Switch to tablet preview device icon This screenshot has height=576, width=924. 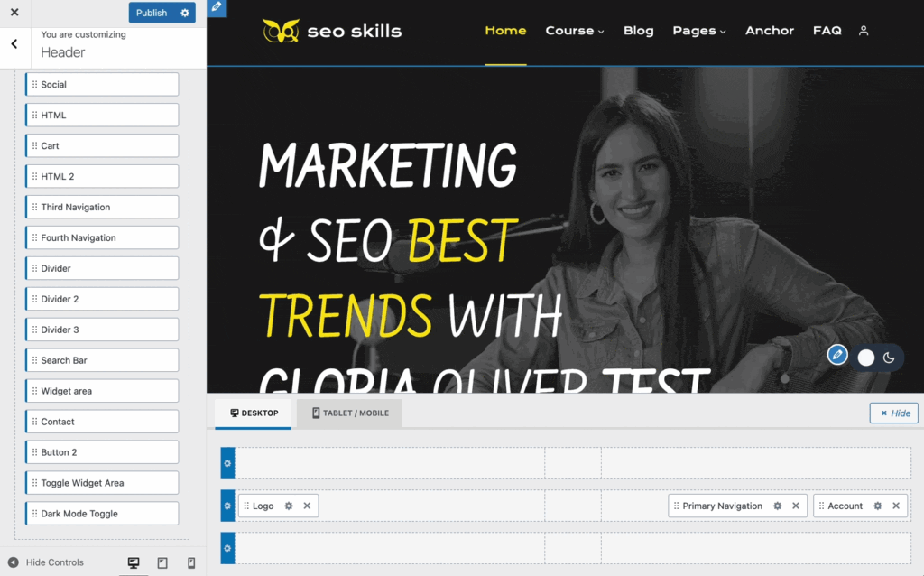coord(162,562)
